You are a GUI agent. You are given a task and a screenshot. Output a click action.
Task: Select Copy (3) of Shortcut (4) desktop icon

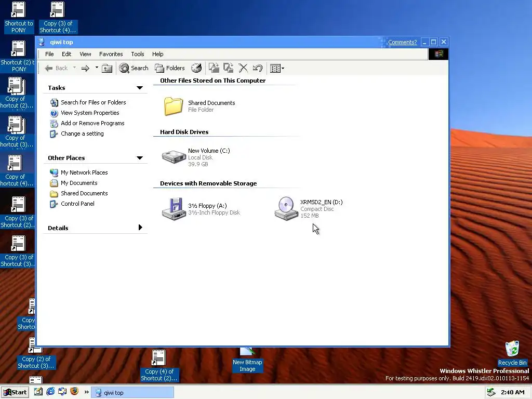57,17
